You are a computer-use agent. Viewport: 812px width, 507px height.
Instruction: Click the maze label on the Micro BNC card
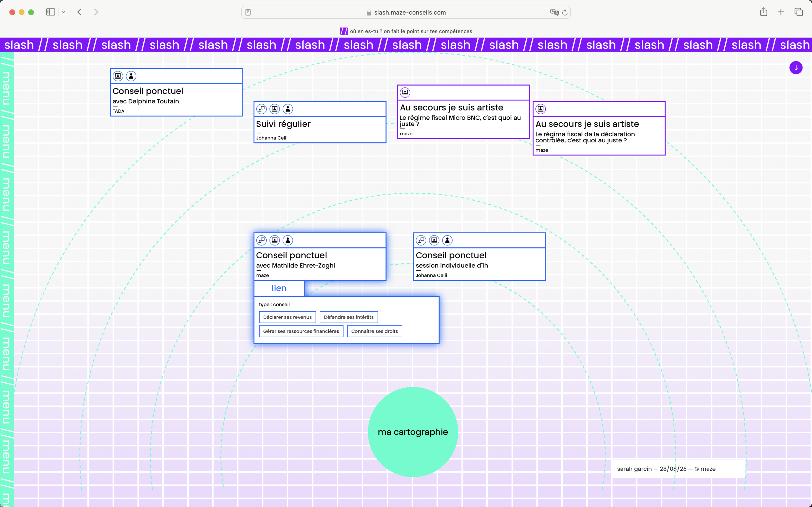[x=406, y=134]
